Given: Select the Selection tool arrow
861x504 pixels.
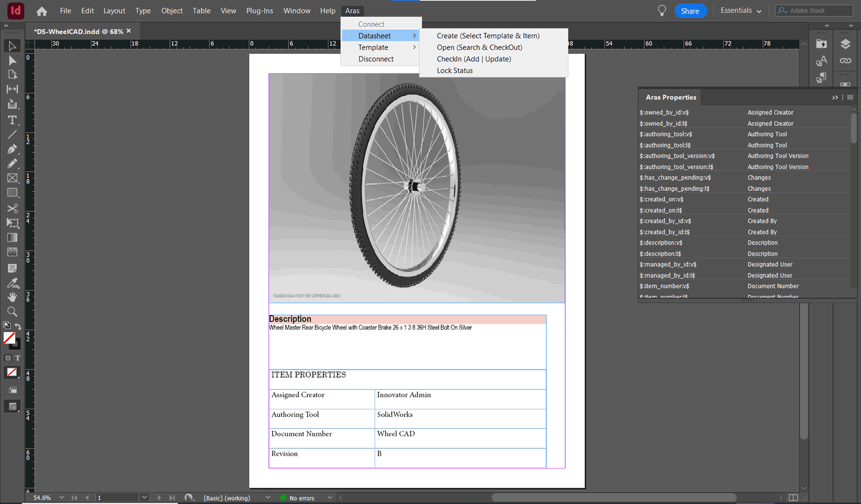Looking at the screenshot, I should (x=12, y=46).
